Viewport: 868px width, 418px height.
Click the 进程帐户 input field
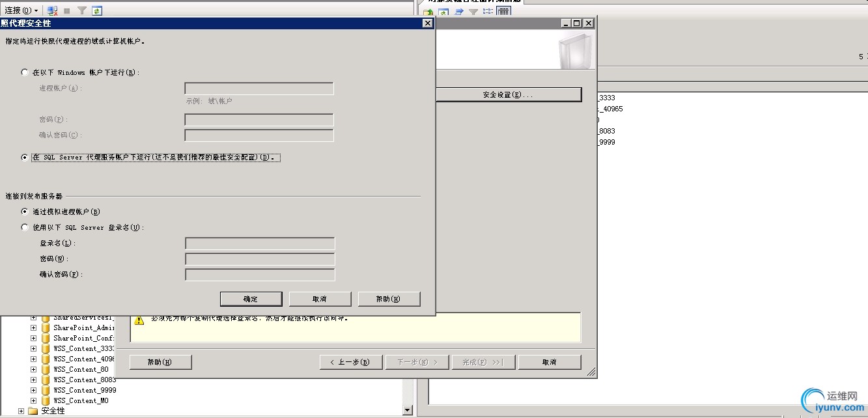click(259, 89)
